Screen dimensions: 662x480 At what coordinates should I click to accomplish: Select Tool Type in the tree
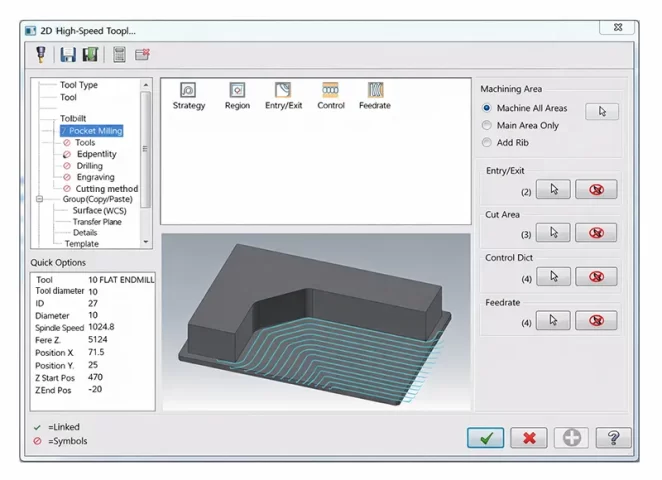(x=79, y=85)
